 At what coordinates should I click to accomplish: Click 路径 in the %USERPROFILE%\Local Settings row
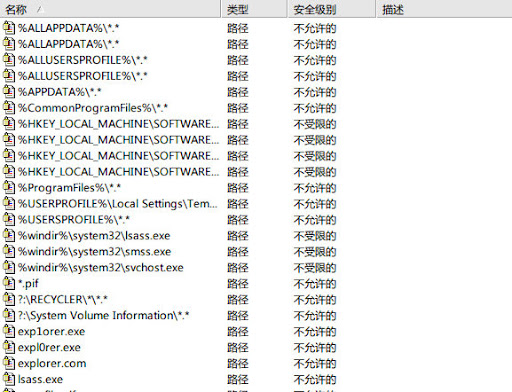pos(238,204)
